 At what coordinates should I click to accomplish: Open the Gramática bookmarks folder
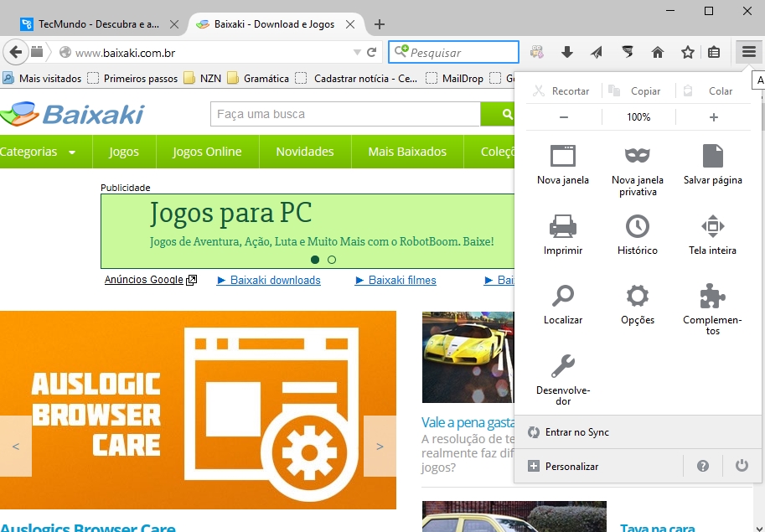pos(258,78)
